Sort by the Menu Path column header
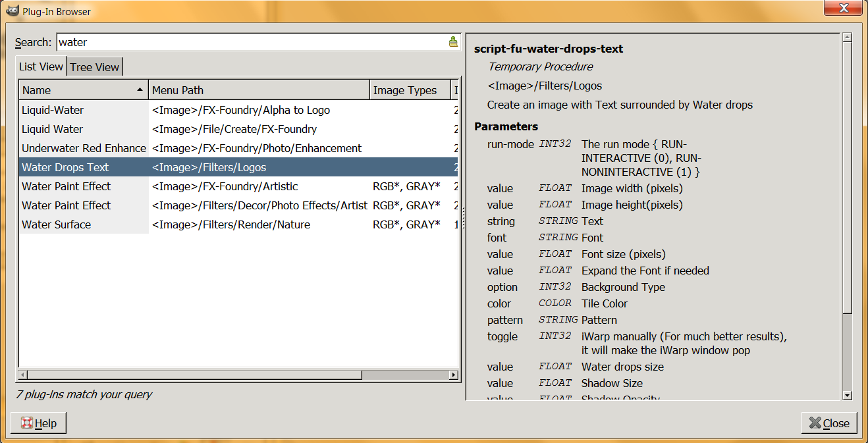This screenshot has width=868, height=443. pyautogui.click(x=259, y=90)
